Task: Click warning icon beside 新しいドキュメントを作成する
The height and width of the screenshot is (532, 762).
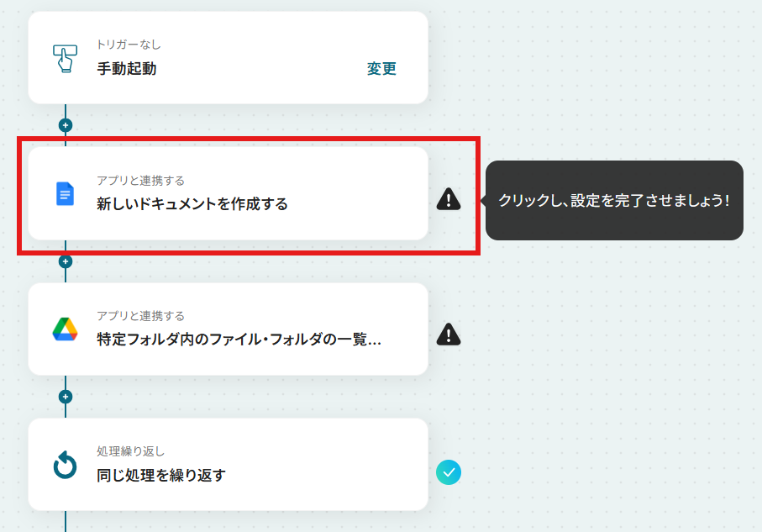Action: (449, 199)
